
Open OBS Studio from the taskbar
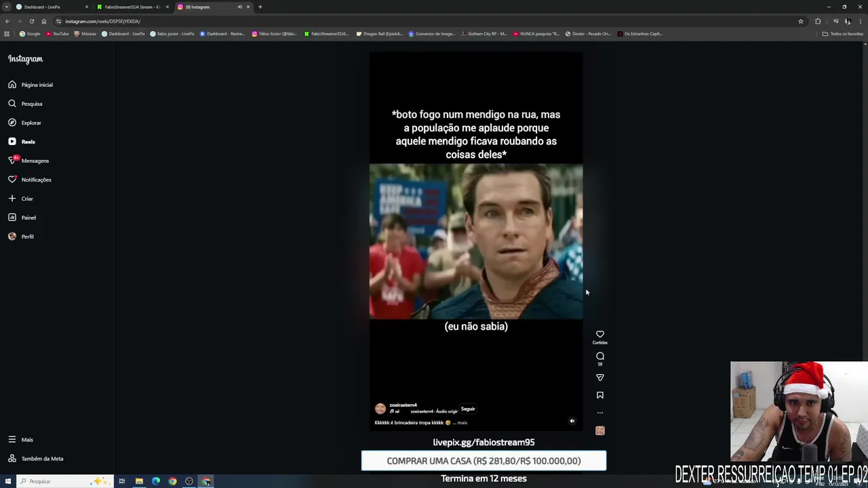(x=189, y=481)
